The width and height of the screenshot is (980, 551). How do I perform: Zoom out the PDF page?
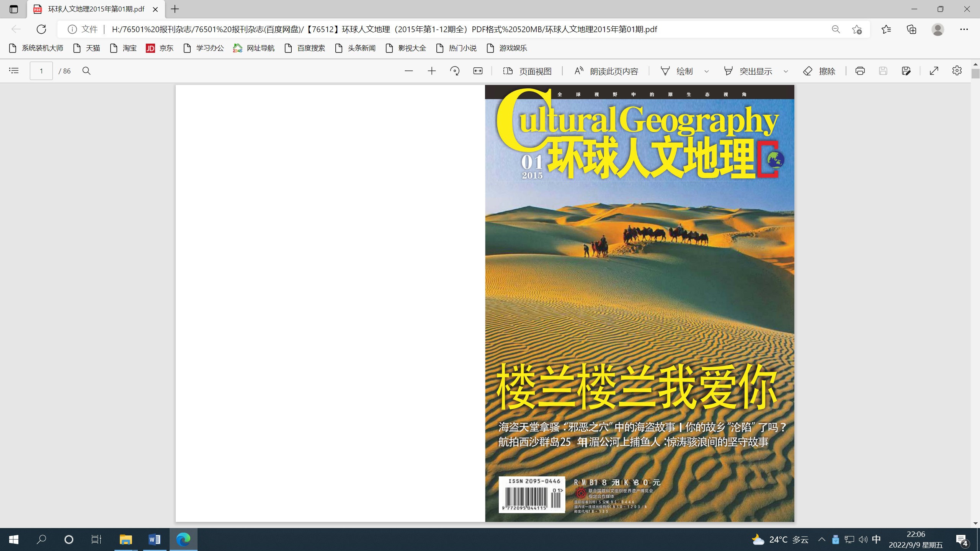(x=409, y=71)
